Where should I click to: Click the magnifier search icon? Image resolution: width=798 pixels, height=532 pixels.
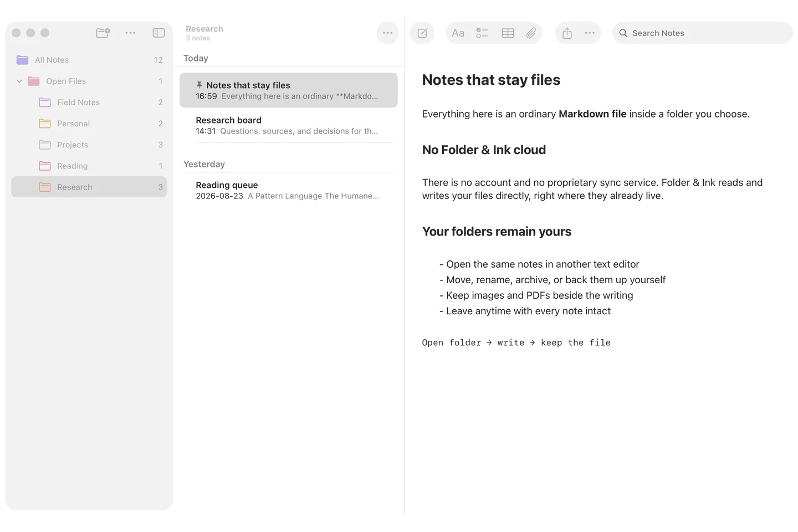[x=623, y=33]
